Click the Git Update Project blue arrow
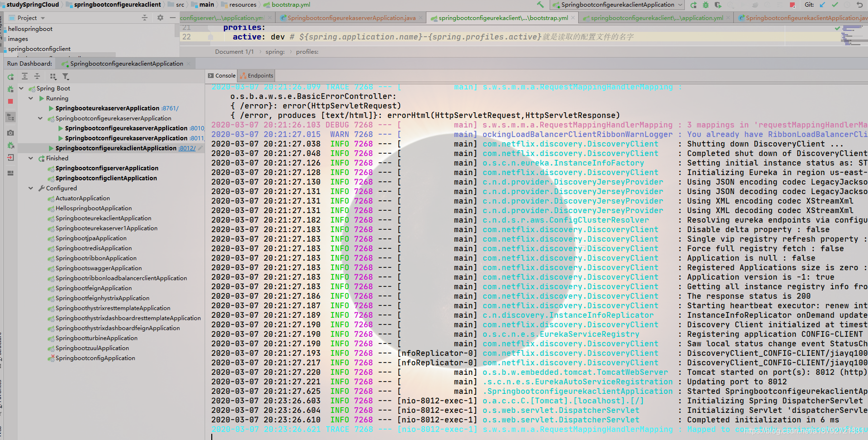The width and height of the screenshot is (868, 440). click(822, 5)
